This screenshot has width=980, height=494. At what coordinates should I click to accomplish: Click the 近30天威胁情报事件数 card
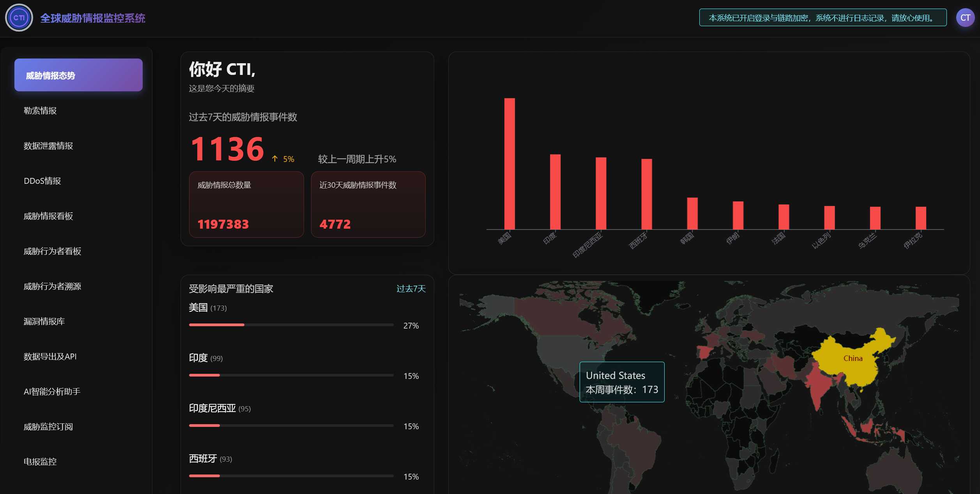point(368,204)
